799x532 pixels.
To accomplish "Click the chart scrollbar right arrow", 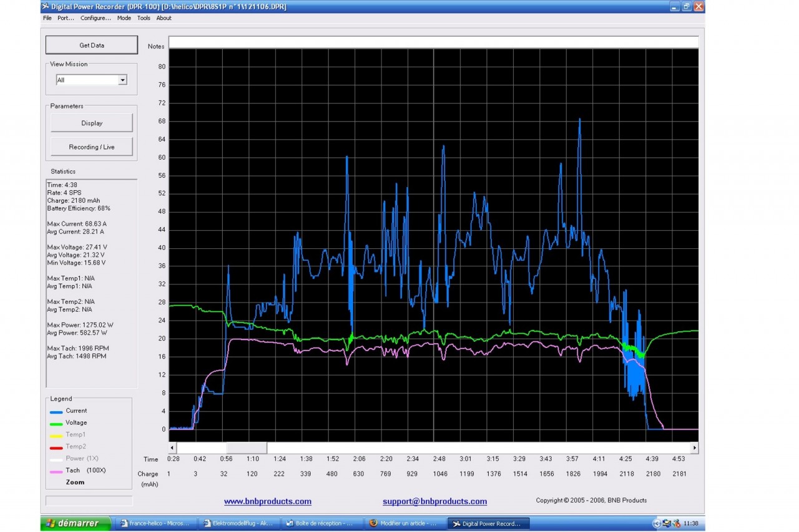I will pyautogui.click(x=694, y=448).
